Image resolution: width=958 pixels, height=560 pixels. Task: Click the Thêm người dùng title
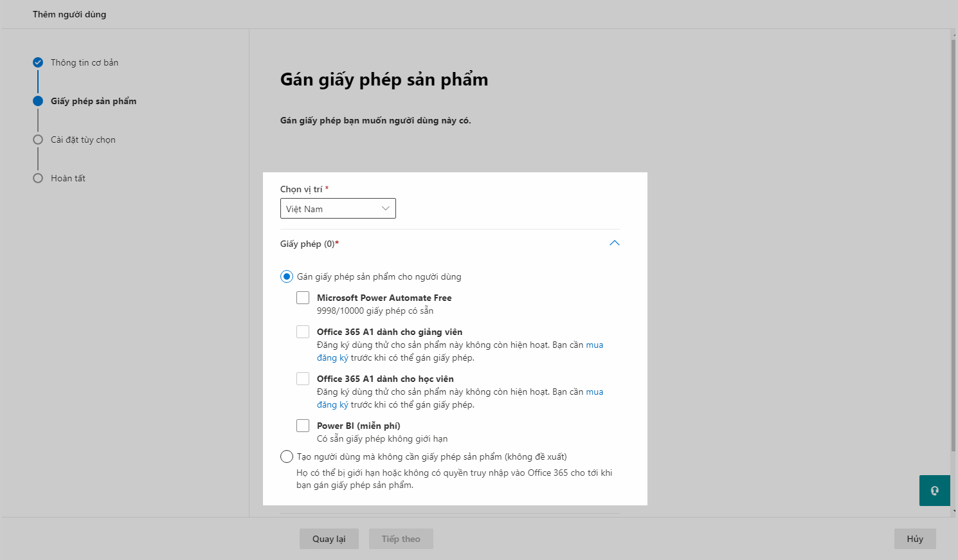[x=69, y=14]
